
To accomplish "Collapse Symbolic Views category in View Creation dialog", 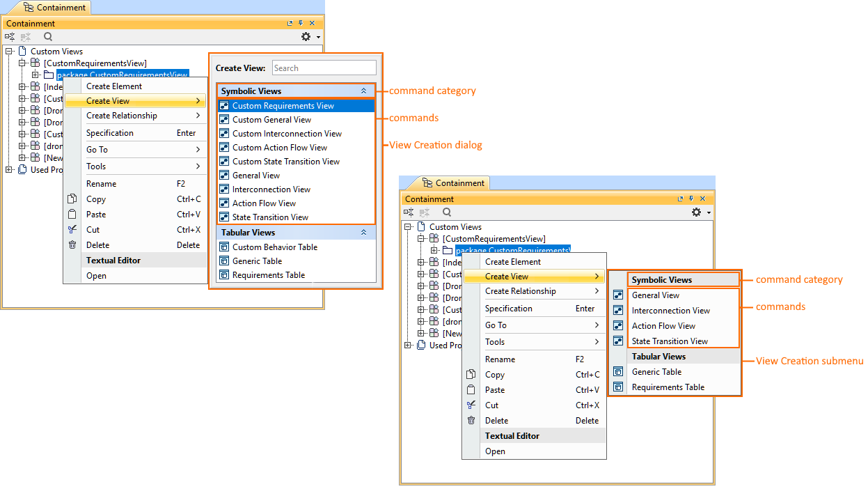I will point(363,91).
